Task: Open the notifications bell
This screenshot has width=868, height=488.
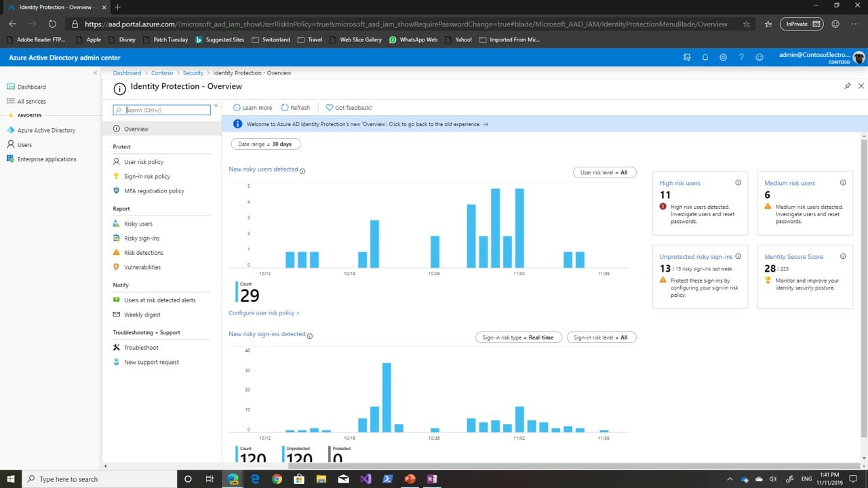Action: [x=705, y=58]
